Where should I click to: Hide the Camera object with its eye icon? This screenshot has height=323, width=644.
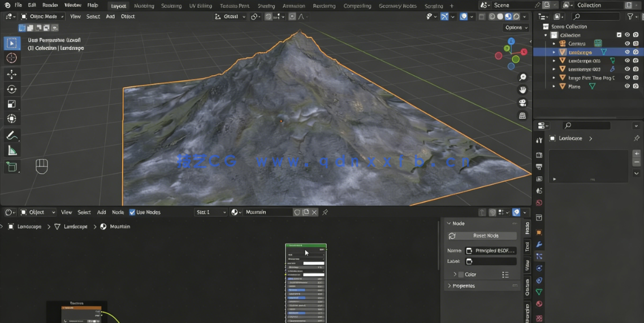point(627,43)
